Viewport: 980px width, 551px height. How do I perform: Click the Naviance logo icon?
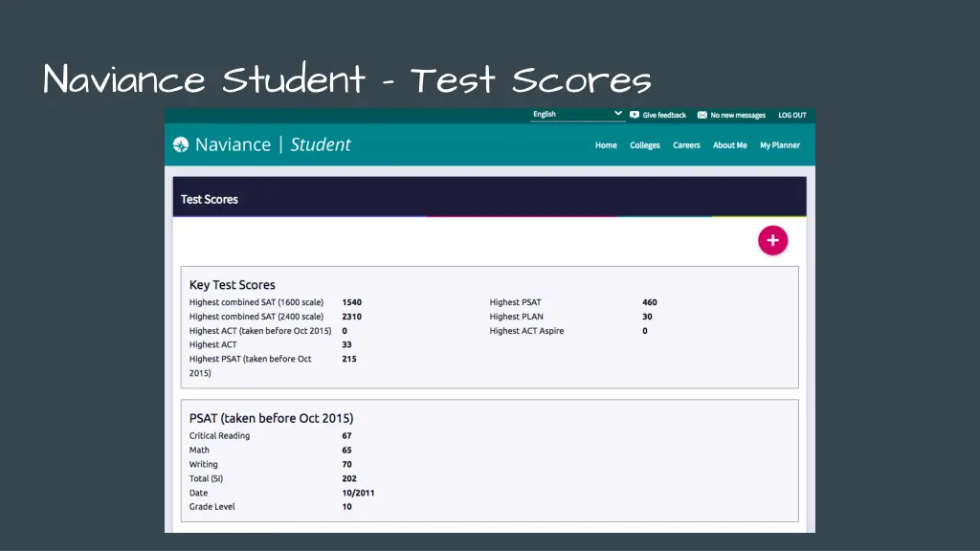click(x=181, y=145)
